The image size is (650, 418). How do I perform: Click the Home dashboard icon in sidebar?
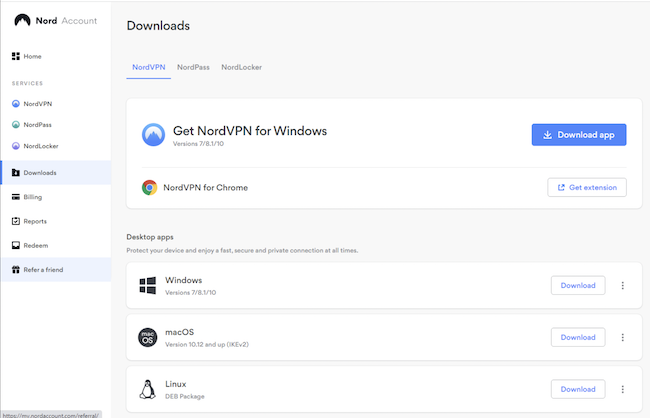[16, 56]
